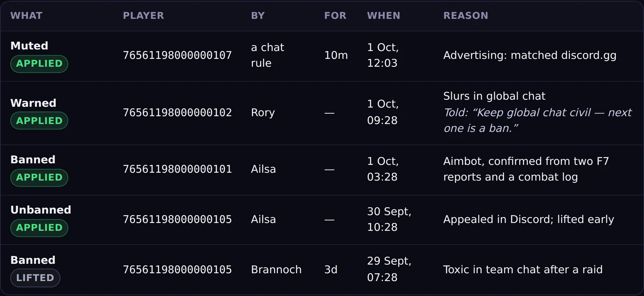Click the REASON column header
The height and width of the screenshot is (296, 644).
point(466,16)
